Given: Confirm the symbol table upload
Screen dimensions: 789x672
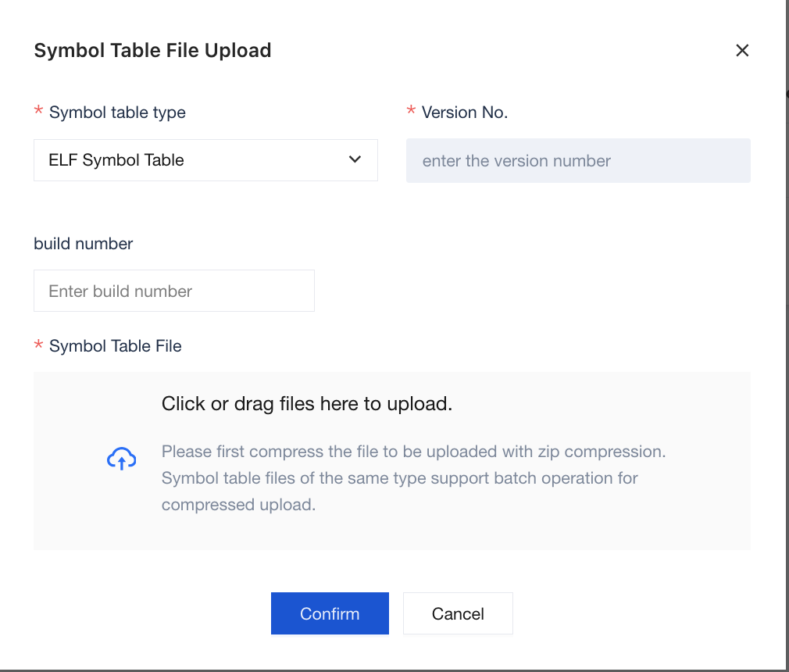Looking at the screenshot, I should [330, 613].
